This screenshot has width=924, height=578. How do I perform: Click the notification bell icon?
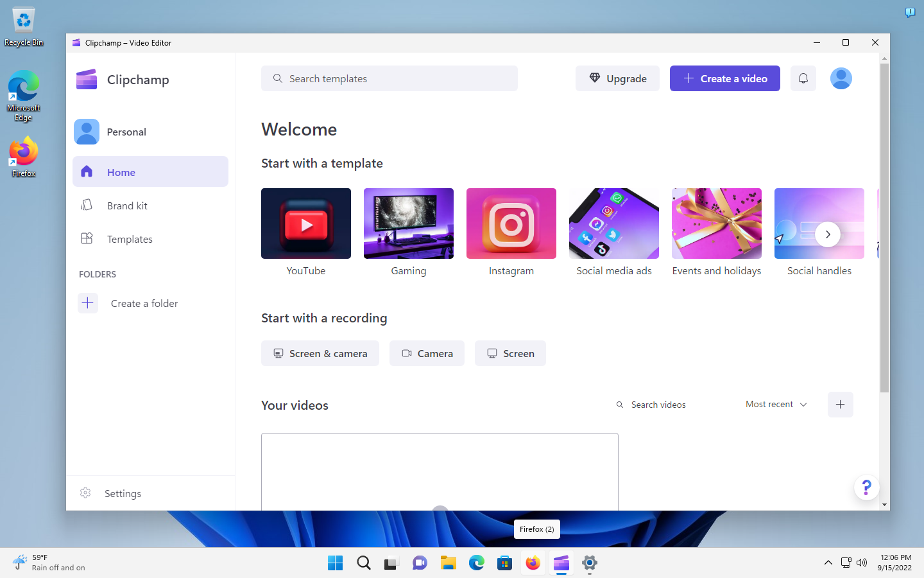[x=803, y=78]
